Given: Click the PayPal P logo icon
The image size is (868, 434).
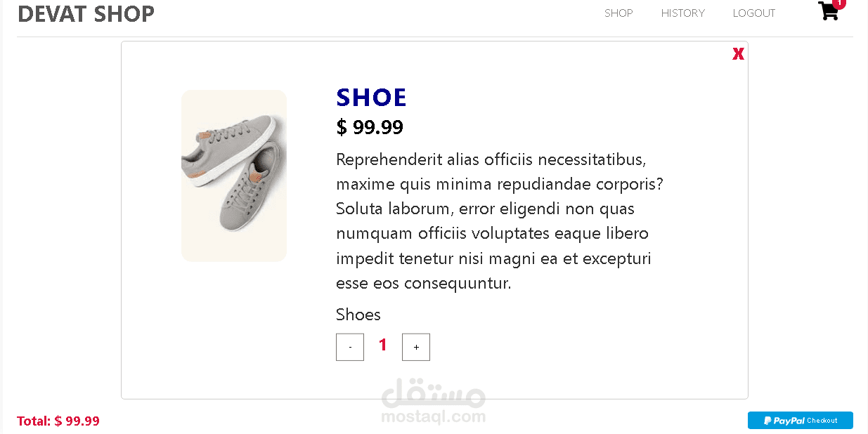Looking at the screenshot, I should pyautogui.click(x=767, y=421).
